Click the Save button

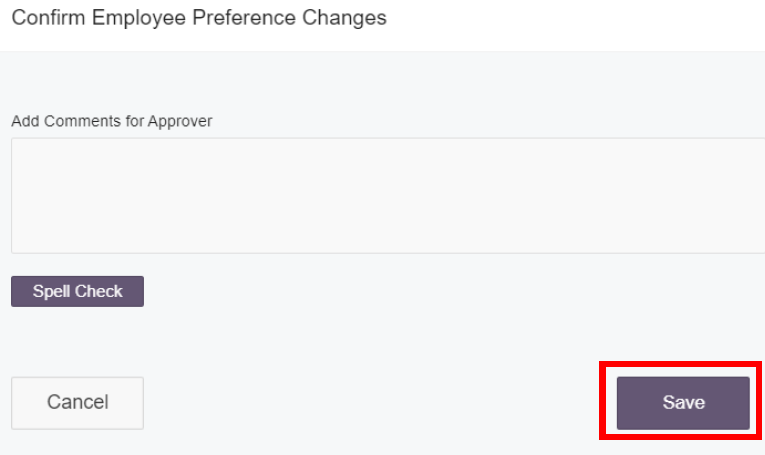683,403
